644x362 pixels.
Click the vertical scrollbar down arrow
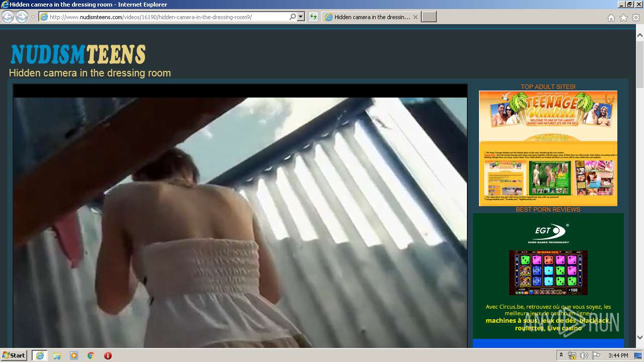point(640,337)
